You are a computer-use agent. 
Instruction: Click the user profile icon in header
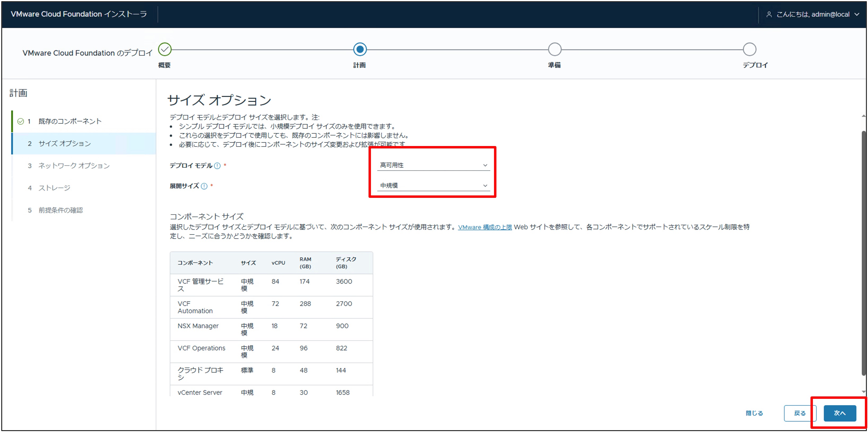(769, 15)
